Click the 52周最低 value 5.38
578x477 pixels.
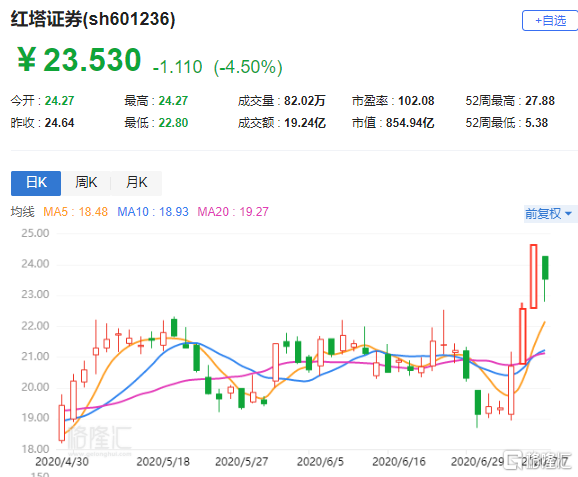tap(536, 123)
